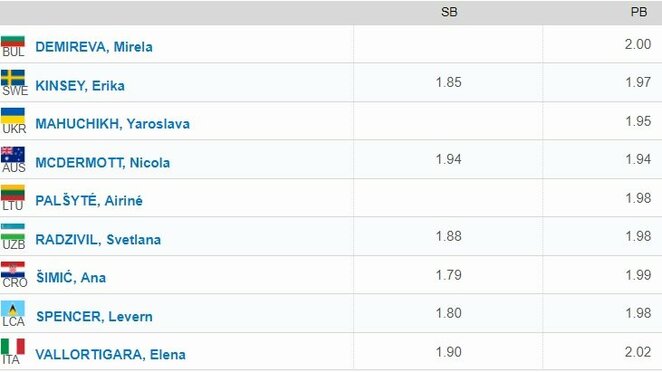
Task: Click the Italy flag icon
Action: click(13, 347)
